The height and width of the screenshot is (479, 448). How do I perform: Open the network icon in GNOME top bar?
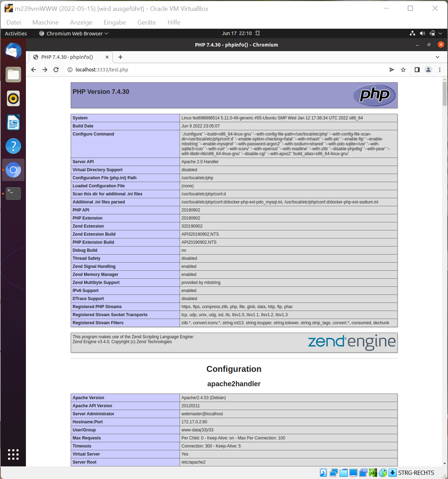413,33
